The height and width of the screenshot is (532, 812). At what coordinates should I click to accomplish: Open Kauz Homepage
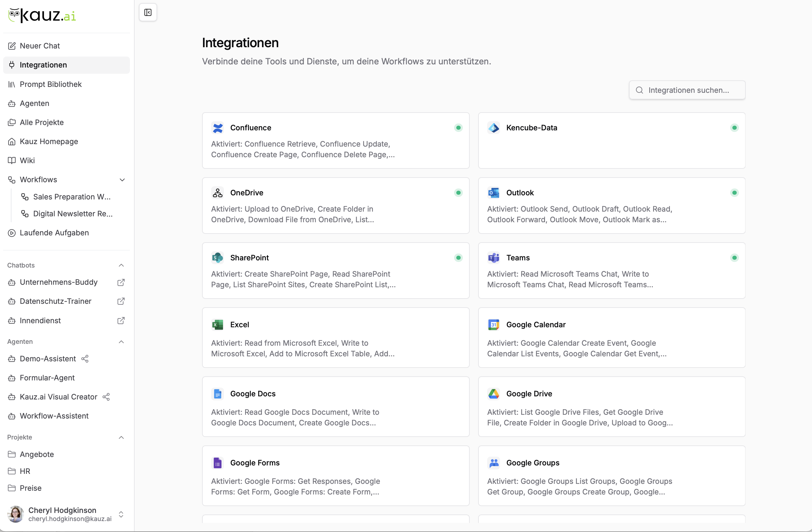click(x=67, y=141)
